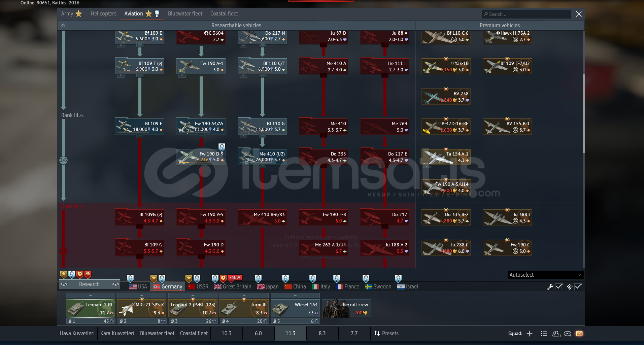
Task: Select the Fw 190 A4/A5 vehicle card
Action: coord(201,127)
